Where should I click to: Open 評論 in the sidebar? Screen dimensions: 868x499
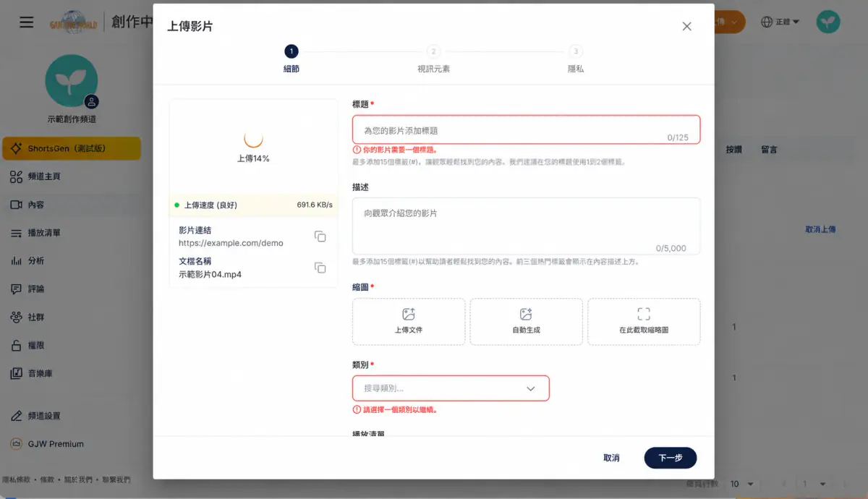tap(72, 289)
